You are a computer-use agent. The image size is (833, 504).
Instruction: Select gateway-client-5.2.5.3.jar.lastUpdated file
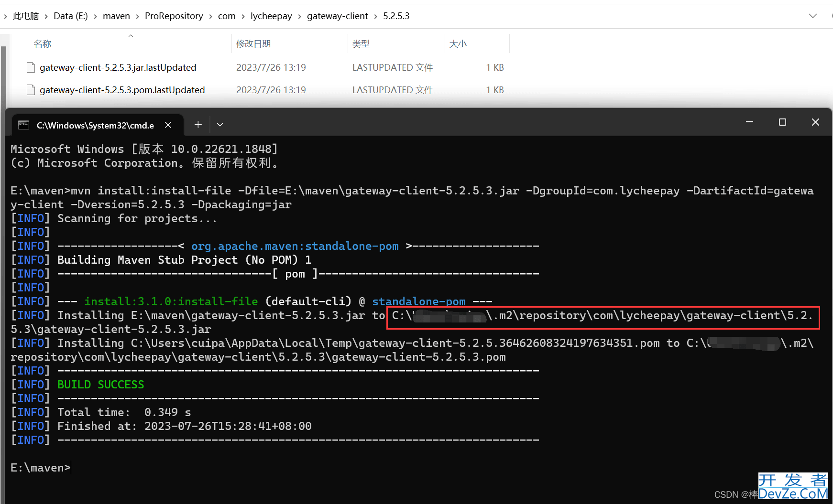(x=118, y=67)
